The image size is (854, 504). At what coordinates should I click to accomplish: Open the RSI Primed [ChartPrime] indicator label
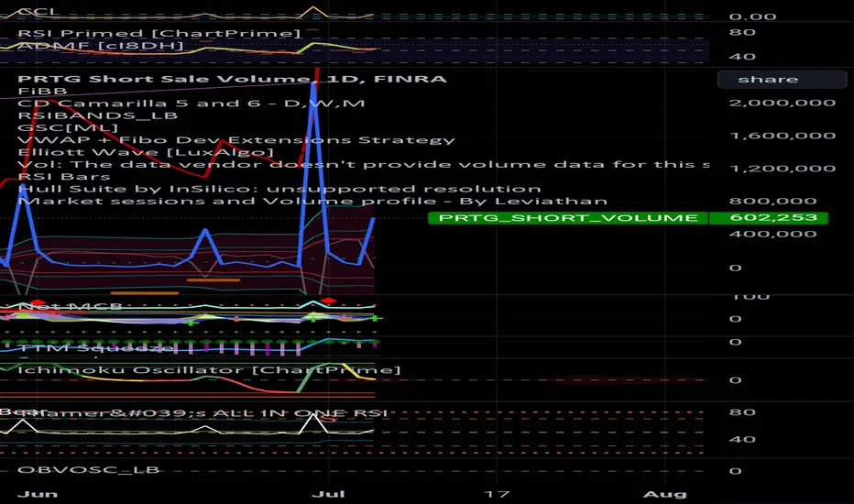click(159, 33)
